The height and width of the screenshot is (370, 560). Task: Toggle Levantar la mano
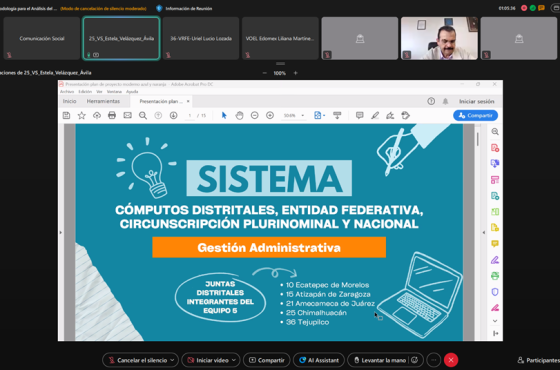coord(380,360)
